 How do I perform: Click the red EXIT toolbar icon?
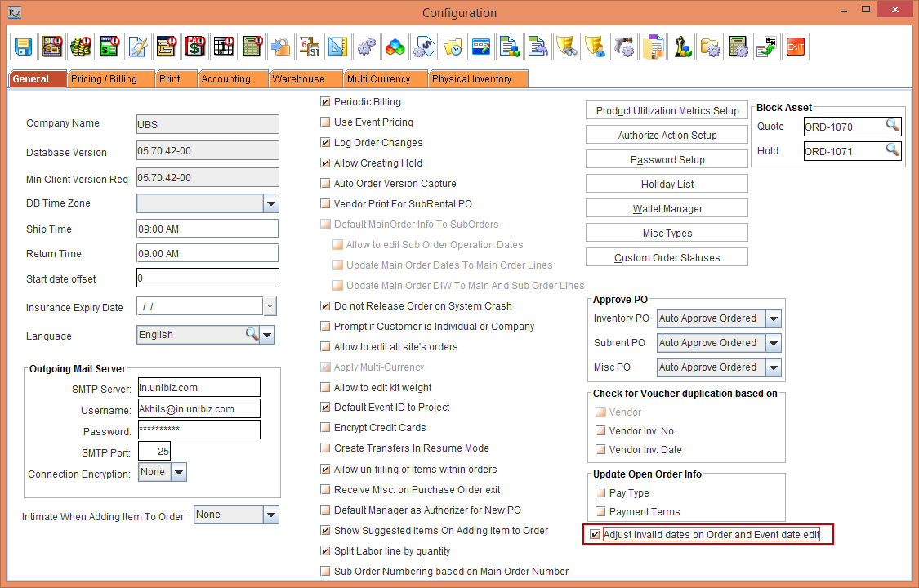[x=795, y=47]
